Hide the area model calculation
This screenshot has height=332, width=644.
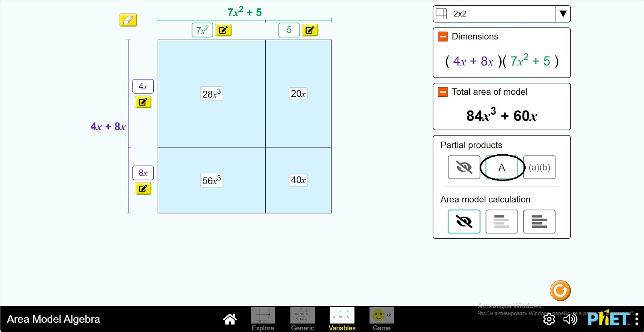click(x=464, y=221)
